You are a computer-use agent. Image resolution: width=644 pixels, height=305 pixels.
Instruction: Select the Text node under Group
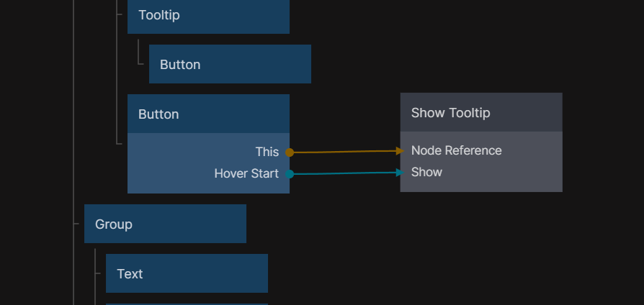tap(187, 273)
